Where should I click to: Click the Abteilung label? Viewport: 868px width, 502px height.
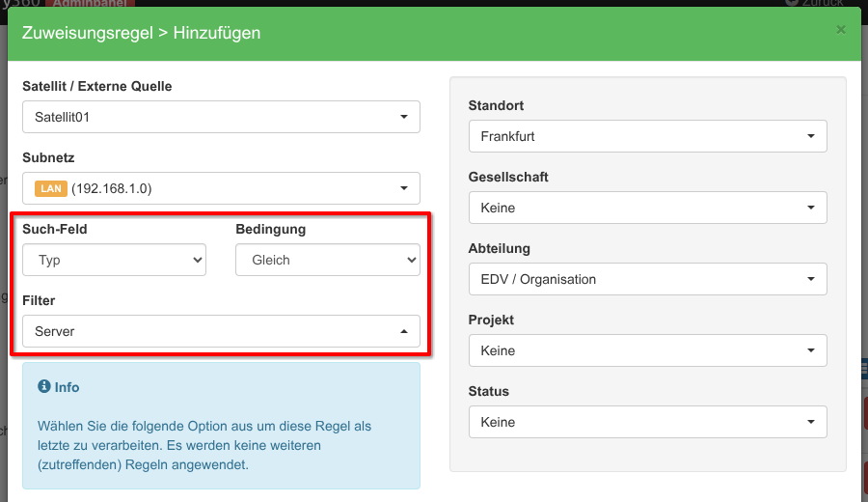pyautogui.click(x=500, y=249)
